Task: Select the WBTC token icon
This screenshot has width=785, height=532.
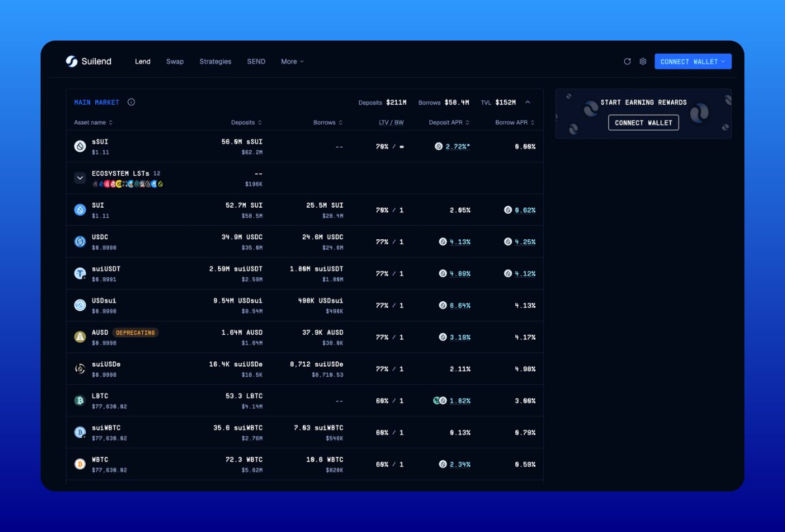Action: tap(80, 464)
